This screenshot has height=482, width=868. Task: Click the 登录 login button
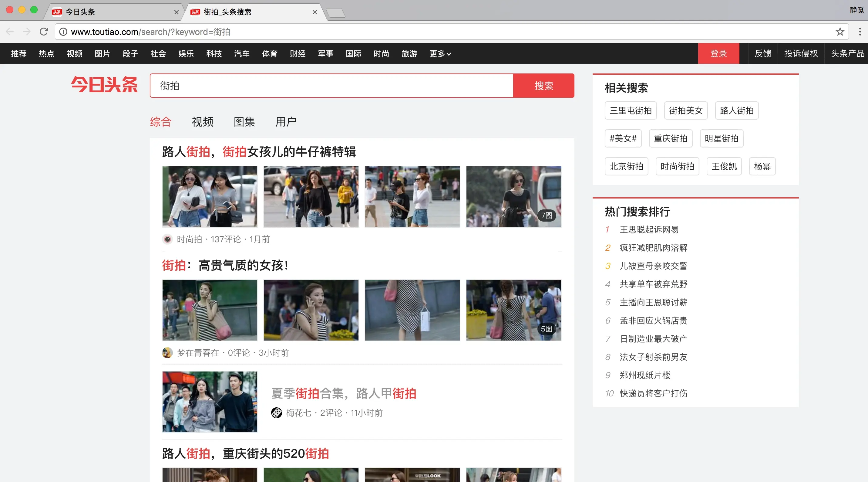point(718,53)
